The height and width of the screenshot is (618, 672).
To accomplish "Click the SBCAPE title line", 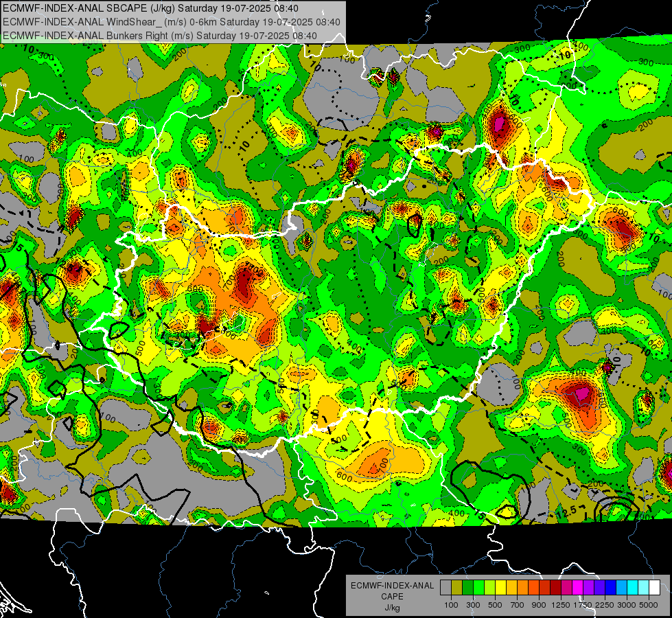I will point(150,8).
